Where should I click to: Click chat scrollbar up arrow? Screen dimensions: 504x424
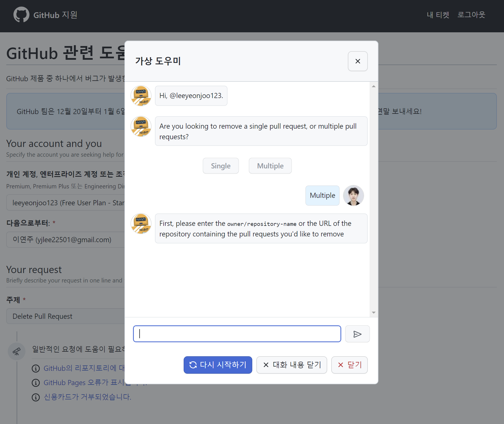(x=374, y=86)
